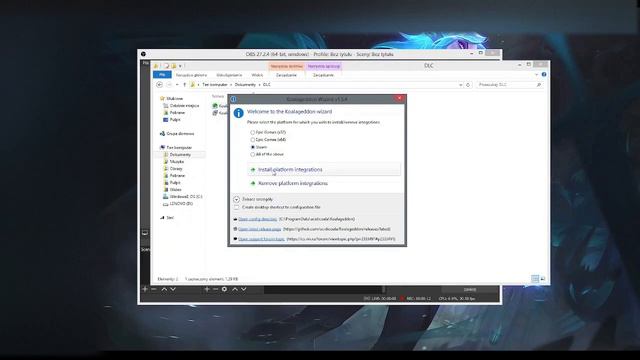Screen dimensions: 640x360
Task: Select Windows8_OS (C:) drive
Action: coord(182,196)
